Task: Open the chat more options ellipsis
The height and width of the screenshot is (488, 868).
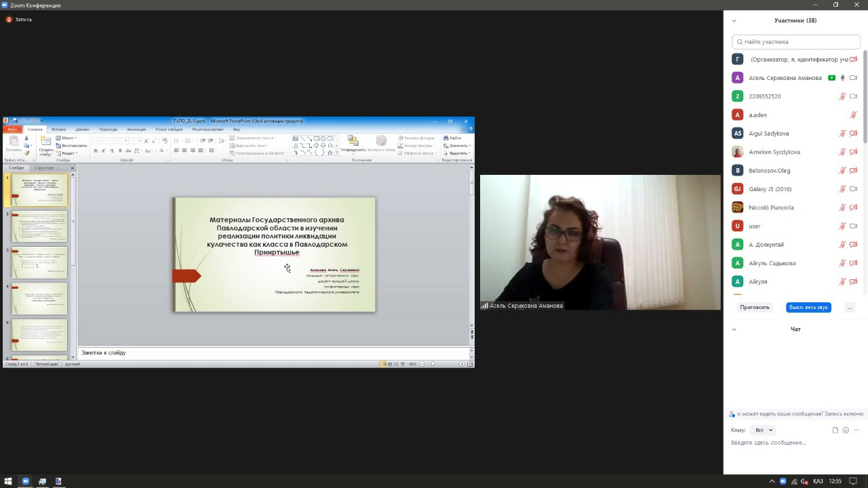Action: pos(856,430)
